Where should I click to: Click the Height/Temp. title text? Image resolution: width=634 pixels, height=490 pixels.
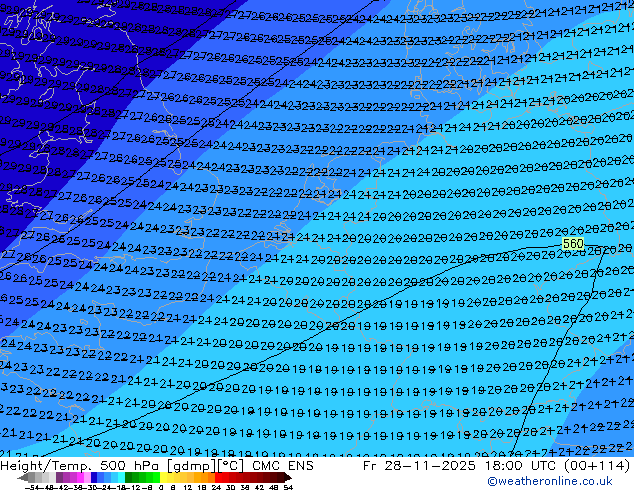point(46,466)
